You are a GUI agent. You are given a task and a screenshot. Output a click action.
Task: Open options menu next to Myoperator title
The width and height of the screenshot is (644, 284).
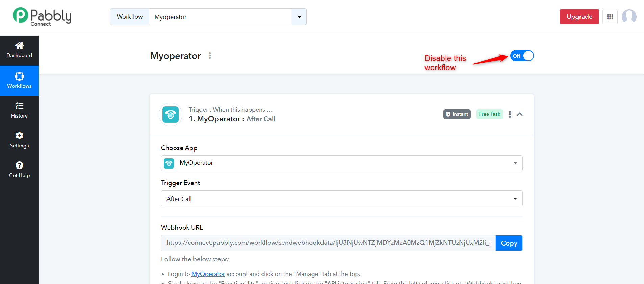[210, 56]
